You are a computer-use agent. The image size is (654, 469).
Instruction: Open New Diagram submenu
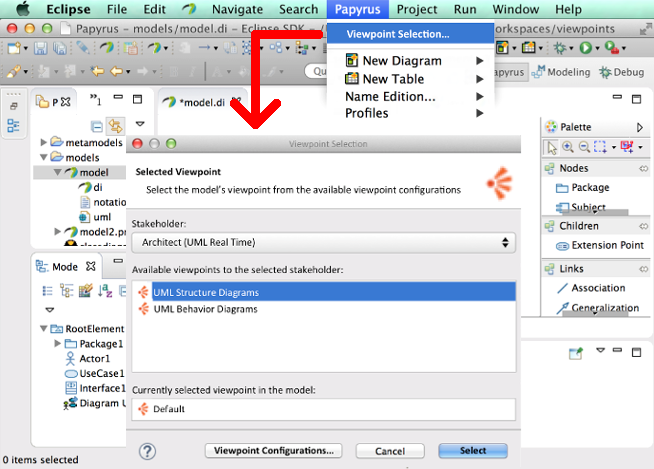pos(414,61)
